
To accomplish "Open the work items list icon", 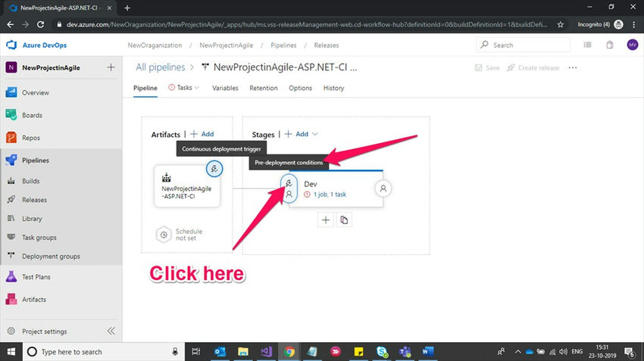I will [x=588, y=45].
